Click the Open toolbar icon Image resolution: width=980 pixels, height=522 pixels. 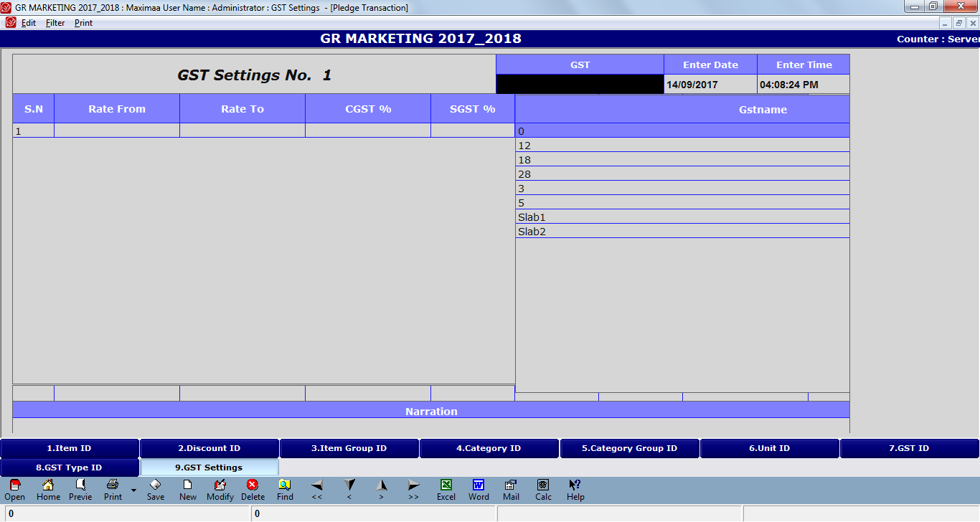click(x=14, y=490)
